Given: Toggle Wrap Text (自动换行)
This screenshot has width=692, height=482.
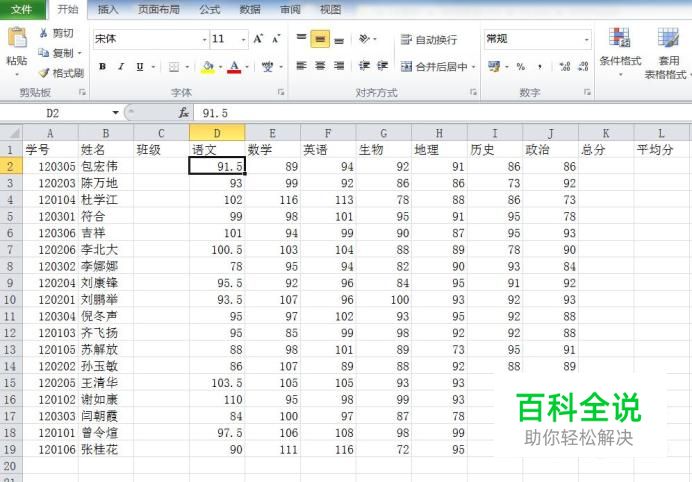Looking at the screenshot, I should [x=429, y=39].
